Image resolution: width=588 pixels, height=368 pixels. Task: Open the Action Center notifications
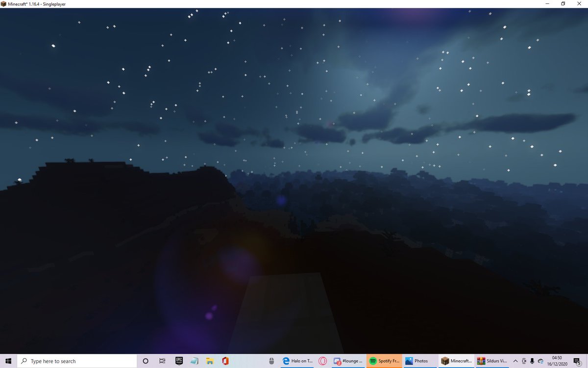point(578,361)
